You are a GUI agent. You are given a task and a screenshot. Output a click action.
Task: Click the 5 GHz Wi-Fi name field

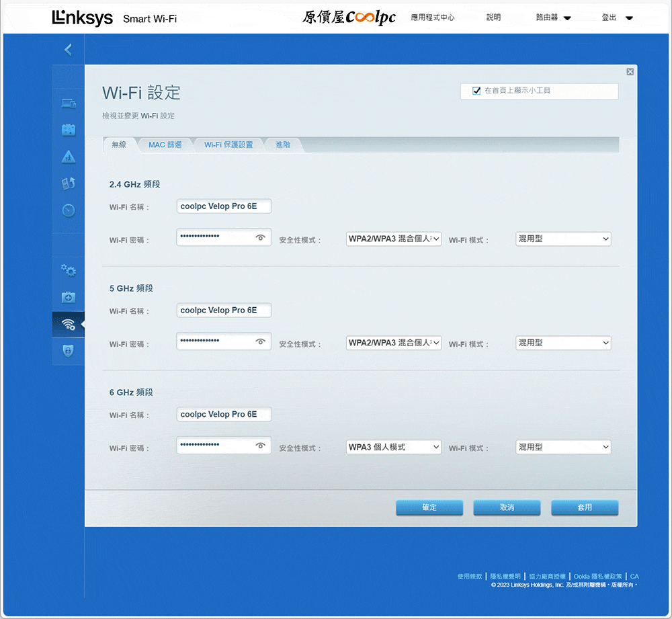(x=224, y=311)
